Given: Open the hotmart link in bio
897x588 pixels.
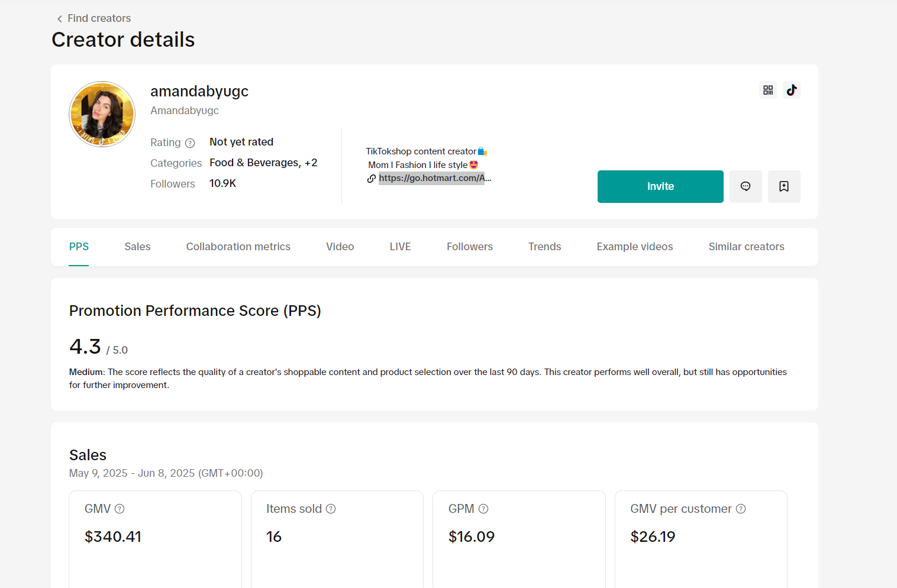Looking at the screenshot, I should pos(432,178).
